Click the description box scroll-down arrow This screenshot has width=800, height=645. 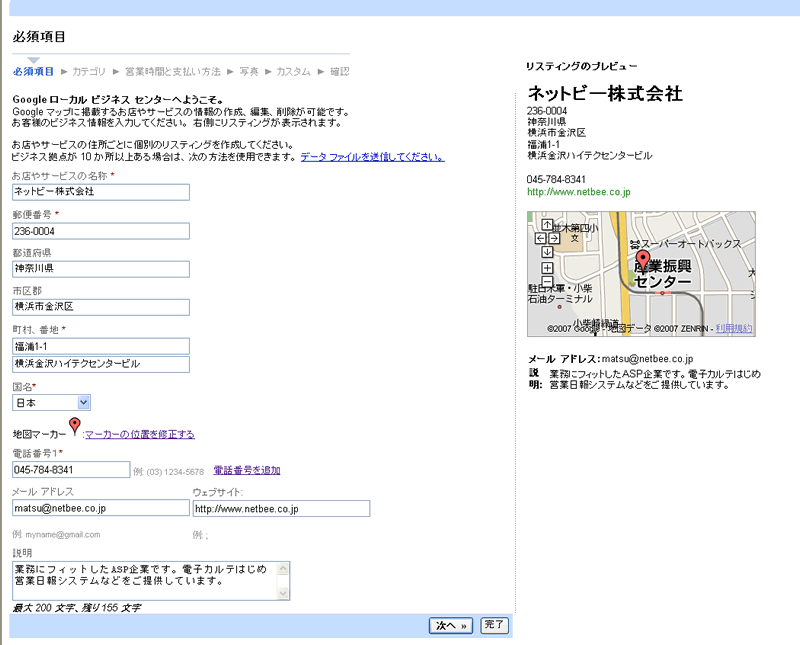(283, 593)
